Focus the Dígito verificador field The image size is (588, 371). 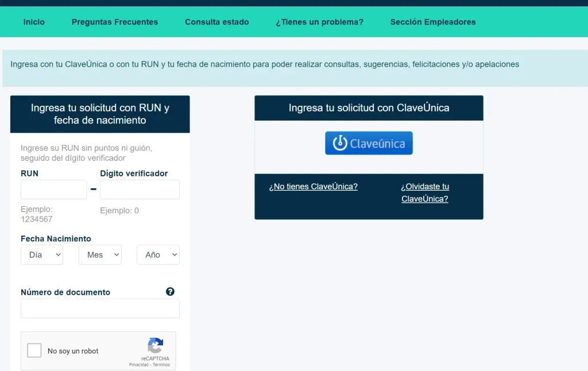point(140,190)
